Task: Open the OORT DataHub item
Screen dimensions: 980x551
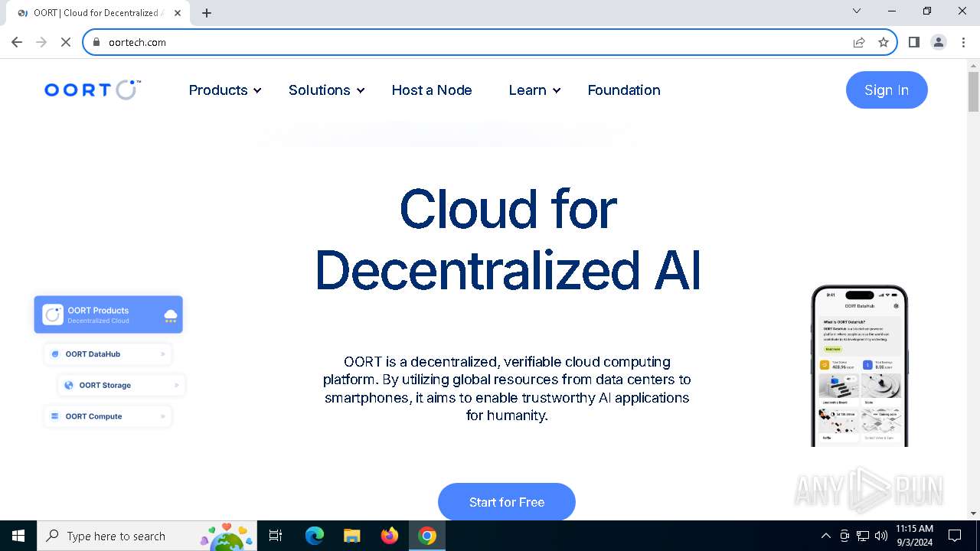Action: pyautogui.click(x=108, y=354)
